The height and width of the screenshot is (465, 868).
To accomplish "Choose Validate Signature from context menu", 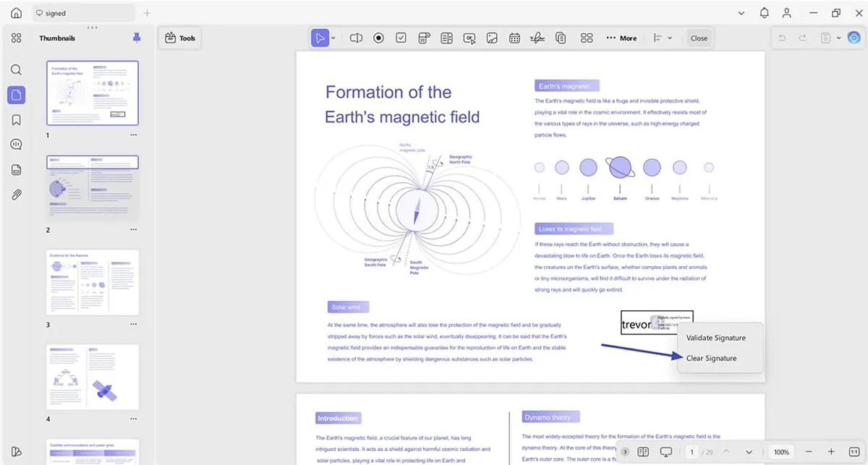I will coord(715,338).
